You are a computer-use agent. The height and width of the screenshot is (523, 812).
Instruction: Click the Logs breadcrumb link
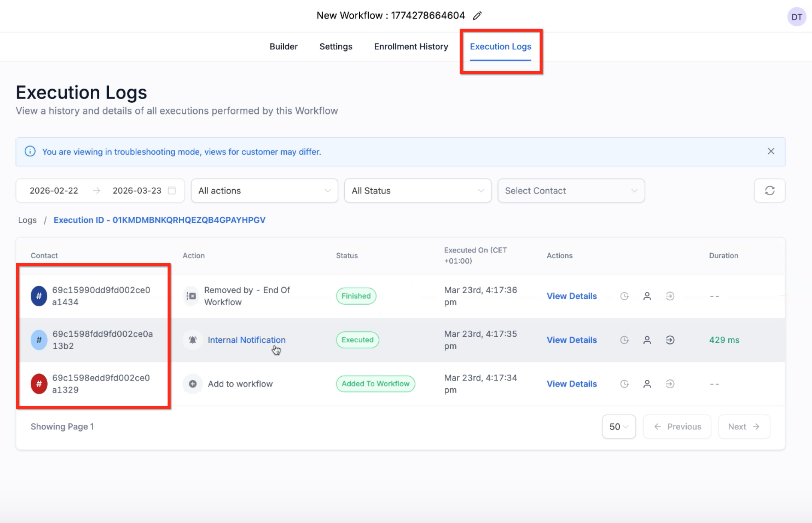[x=27, y=220]
